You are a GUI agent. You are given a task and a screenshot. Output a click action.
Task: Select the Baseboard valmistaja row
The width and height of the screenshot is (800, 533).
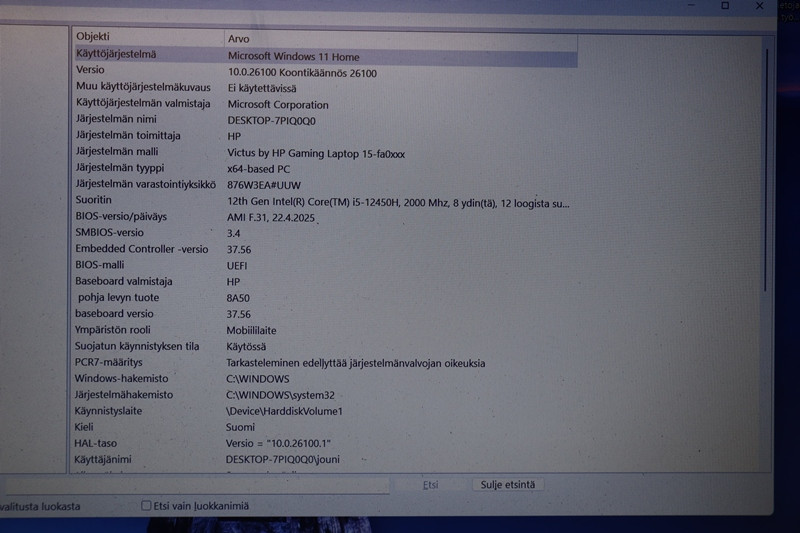point(326,282)
